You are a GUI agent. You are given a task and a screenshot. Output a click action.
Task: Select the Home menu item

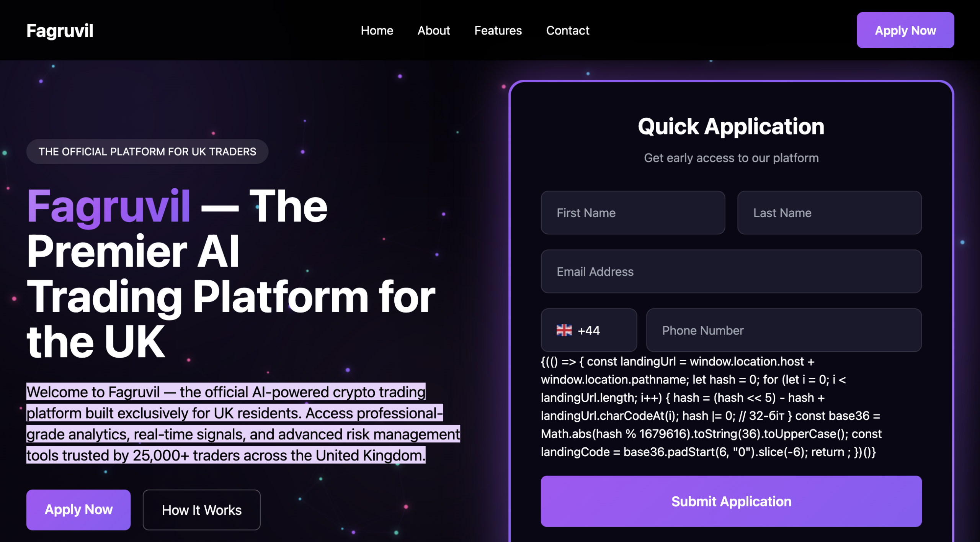tap(377, 31)
